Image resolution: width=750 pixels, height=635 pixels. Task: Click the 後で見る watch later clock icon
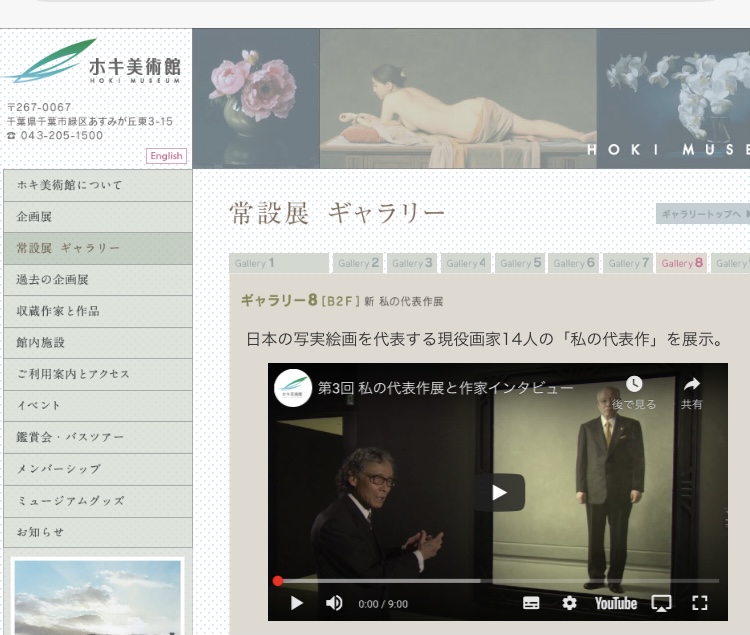pyautogui.click(x=634, y=383)
